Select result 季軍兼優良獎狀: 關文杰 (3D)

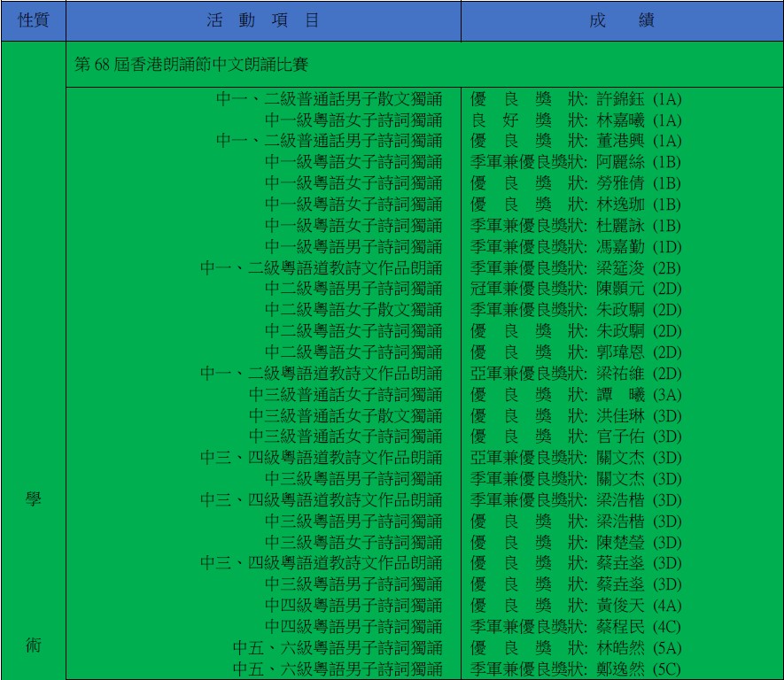576,479
